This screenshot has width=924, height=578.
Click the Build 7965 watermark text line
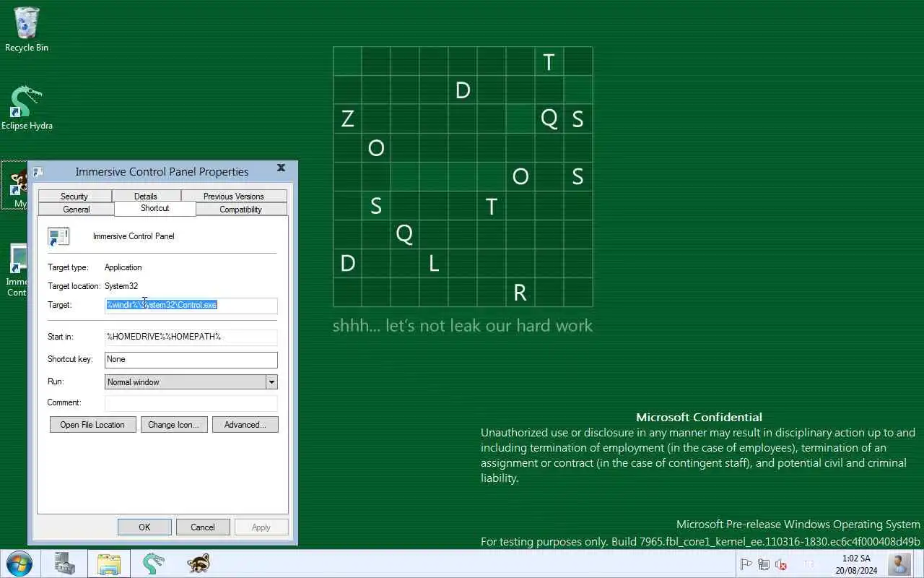tap(700, 541)
